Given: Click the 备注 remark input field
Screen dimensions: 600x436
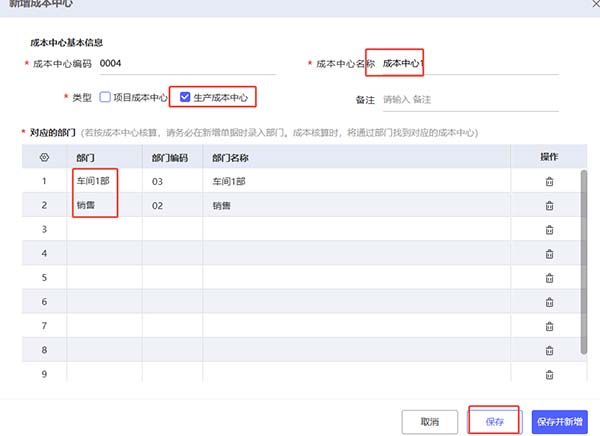Looking at the screenshot, I should (x=471, y=100).
